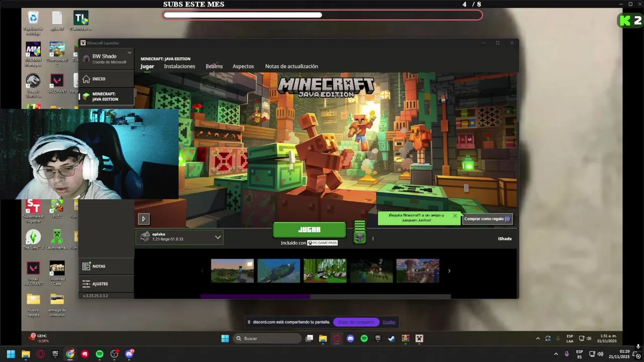Open Steam from the shared-screen taskbar
The image size is (644, 362).
[391, 338]
